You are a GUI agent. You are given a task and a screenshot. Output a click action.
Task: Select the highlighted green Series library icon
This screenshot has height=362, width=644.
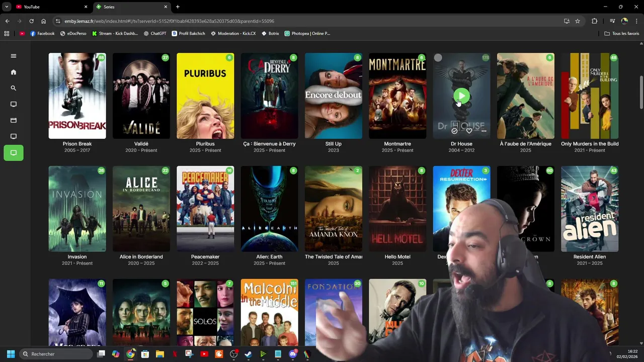pos(14,153)
